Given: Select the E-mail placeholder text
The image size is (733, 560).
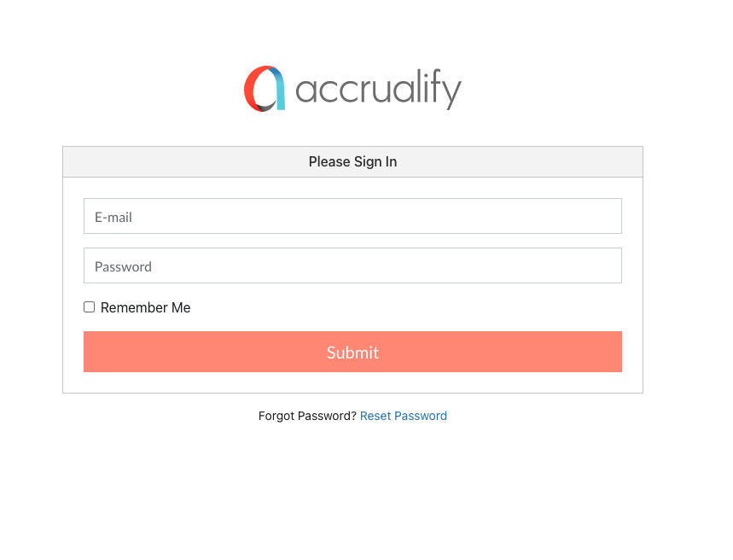Looking at the screenshot, I should [x=113, y=218].
